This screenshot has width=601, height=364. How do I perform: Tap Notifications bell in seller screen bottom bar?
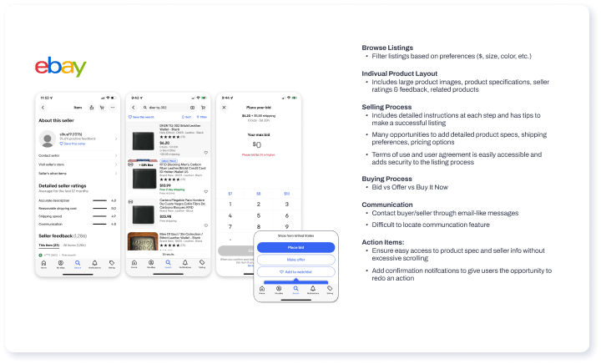94,264
